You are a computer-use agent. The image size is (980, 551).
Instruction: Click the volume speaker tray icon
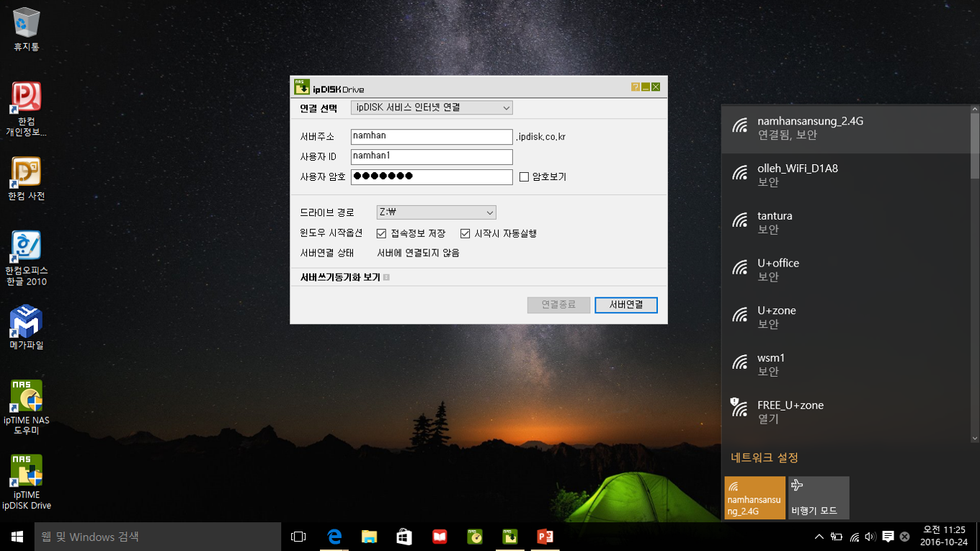click(x=870, y=537)
